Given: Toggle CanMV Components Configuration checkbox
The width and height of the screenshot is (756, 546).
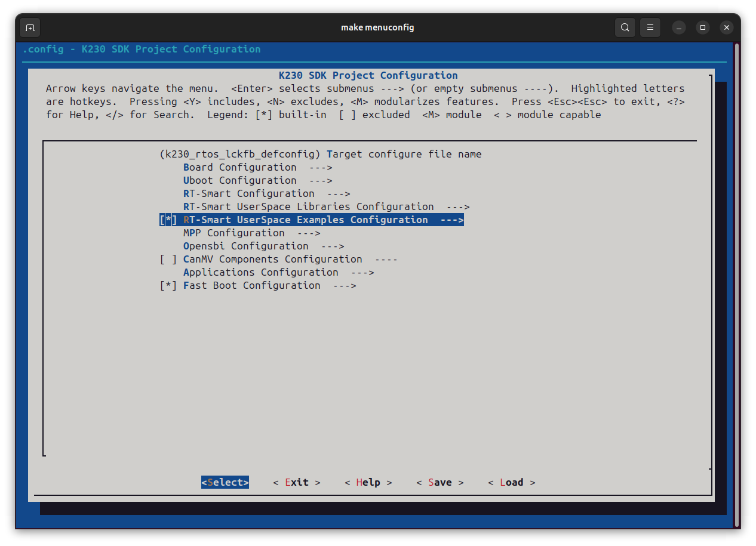Looking at the screenshot, I should (x=168, y=259).
